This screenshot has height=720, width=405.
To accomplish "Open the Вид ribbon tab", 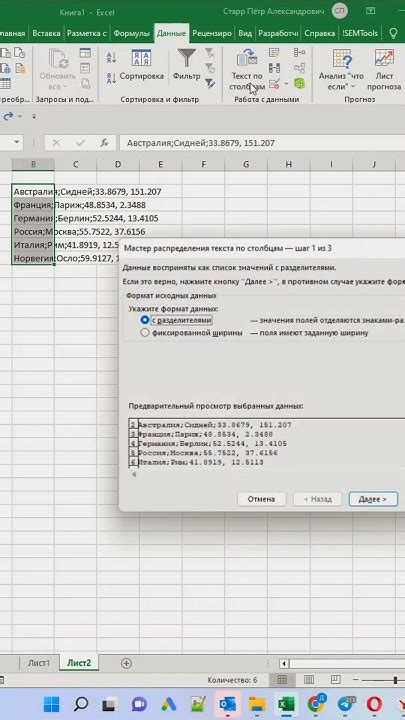I will [245, 34].
